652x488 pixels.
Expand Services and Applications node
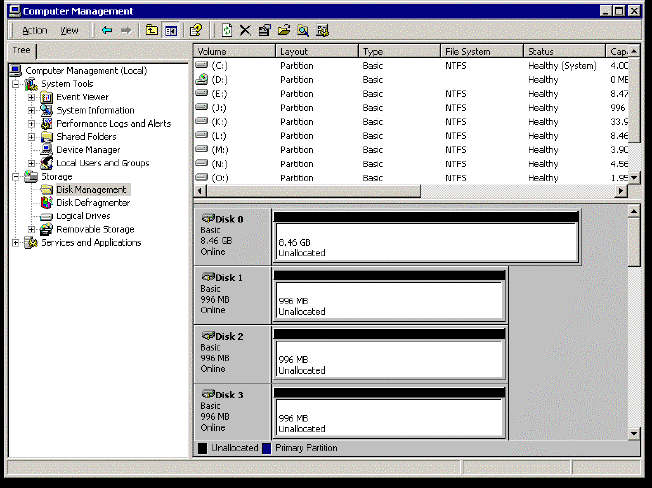[16, 243]
